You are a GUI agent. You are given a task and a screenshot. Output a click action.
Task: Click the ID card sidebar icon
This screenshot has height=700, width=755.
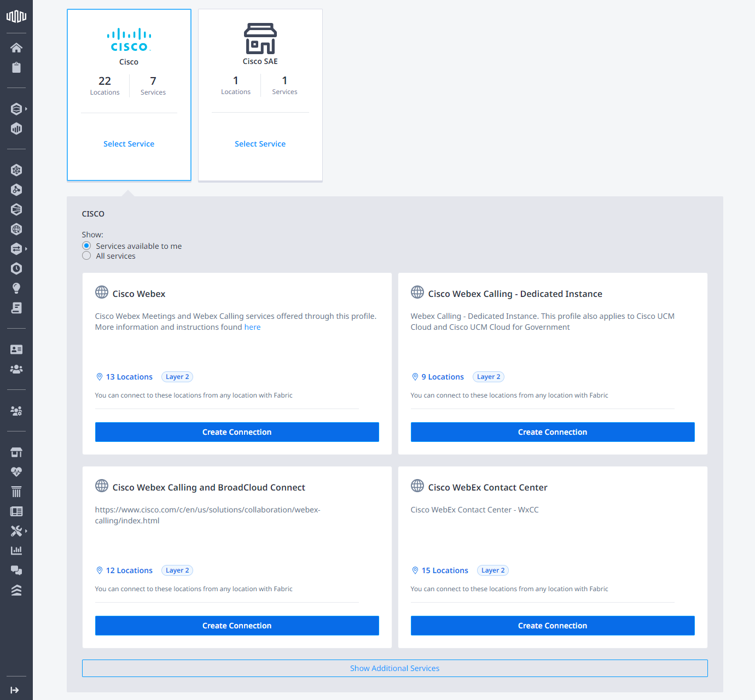coord(16,349)
